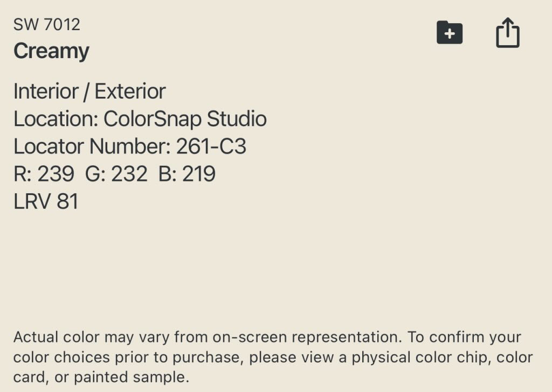The height and width of the screenshot is (392, 552).
Task: Select the B: 219 blue value
Action: coord(187,174)
